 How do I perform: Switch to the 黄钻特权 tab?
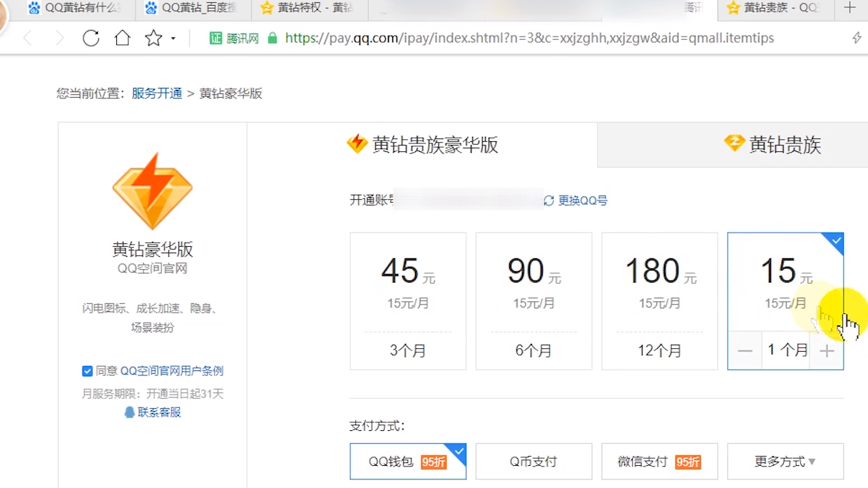(x=308, y=8)
